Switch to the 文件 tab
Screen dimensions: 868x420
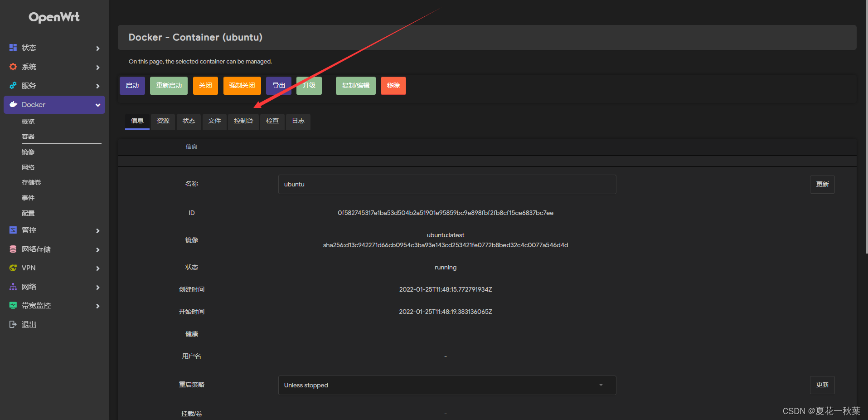pyautogui.click(x=214, y=121)
